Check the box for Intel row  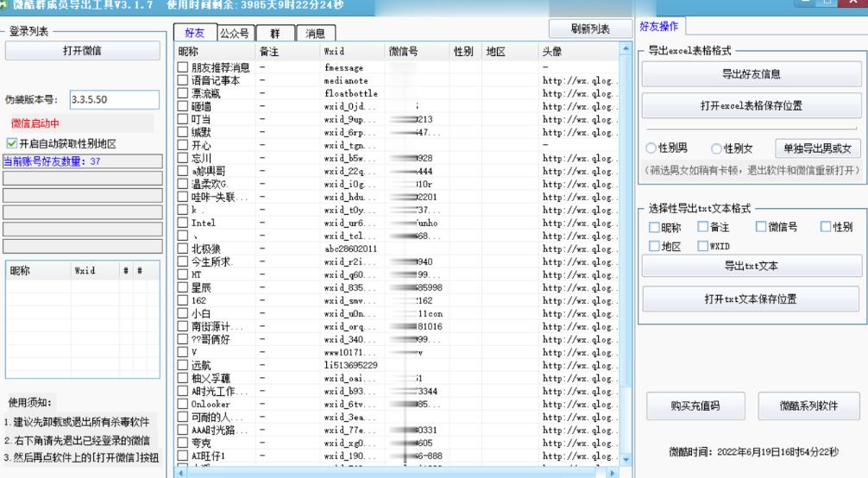pyautogui.click(x=183, y=223)
